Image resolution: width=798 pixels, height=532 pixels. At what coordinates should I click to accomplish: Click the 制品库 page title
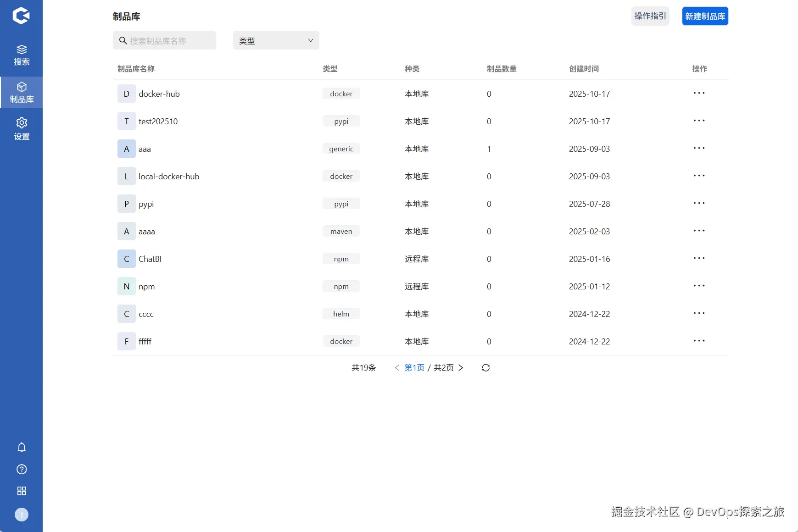(127, 17)
